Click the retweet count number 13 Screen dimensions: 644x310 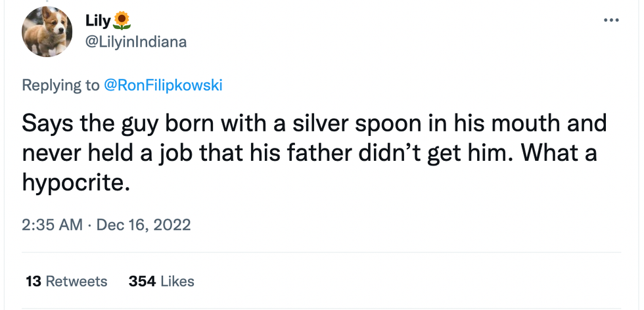point(34,281)
